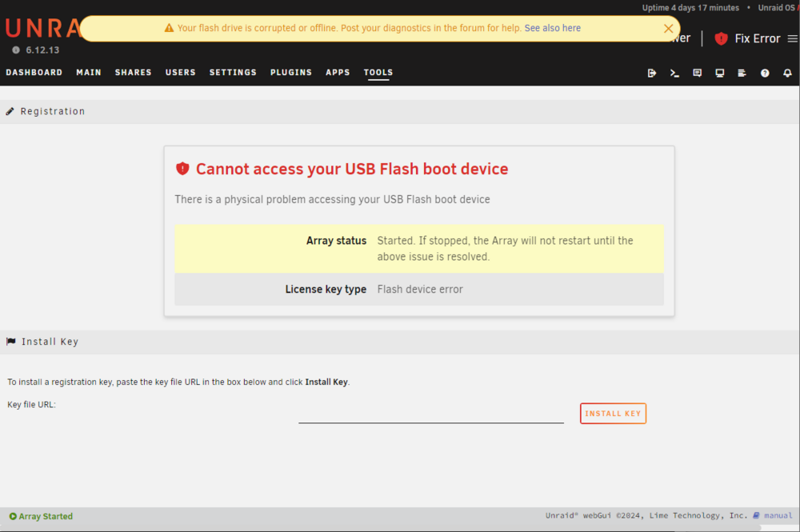Click the red shield Fix Error icon
The width and height of the screenshot is (800, 532).
721,38
